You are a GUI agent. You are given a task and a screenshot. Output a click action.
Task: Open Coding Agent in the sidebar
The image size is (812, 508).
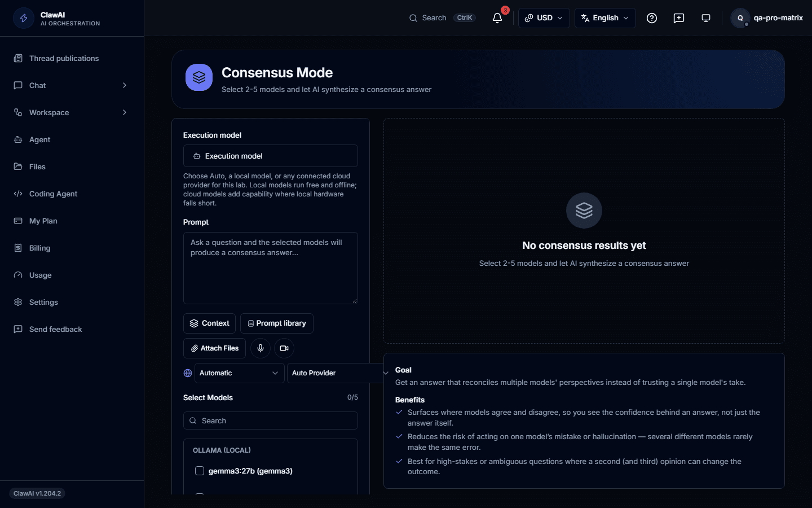point(72,194)
